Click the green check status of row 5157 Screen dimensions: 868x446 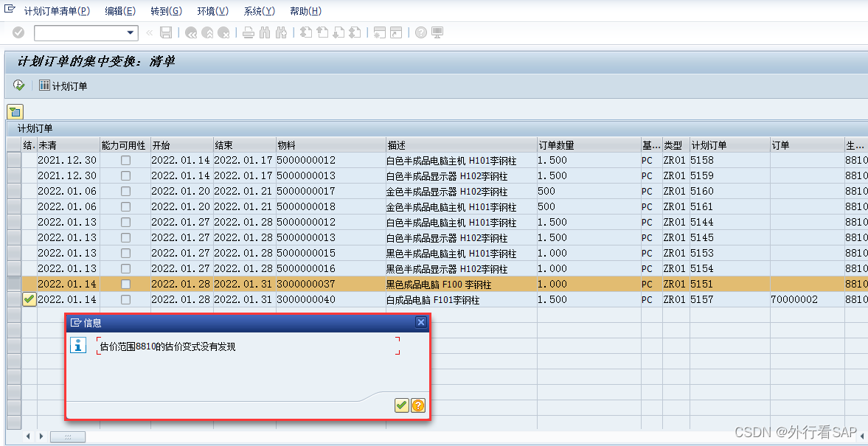click(x=29, y=299)
